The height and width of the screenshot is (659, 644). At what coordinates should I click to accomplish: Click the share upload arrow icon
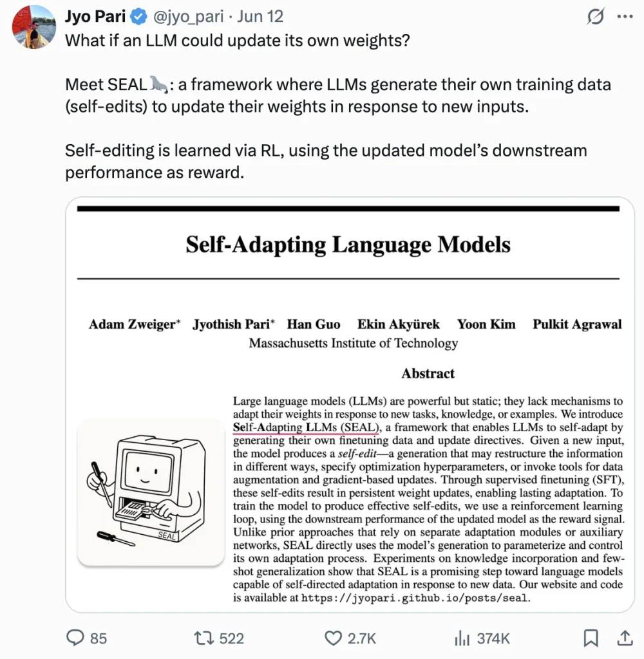625,638
